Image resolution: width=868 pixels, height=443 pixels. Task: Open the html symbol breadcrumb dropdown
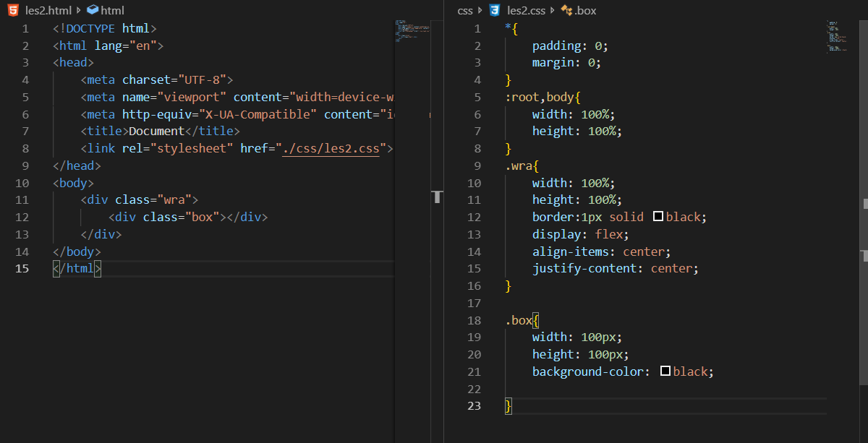point(112,10)
